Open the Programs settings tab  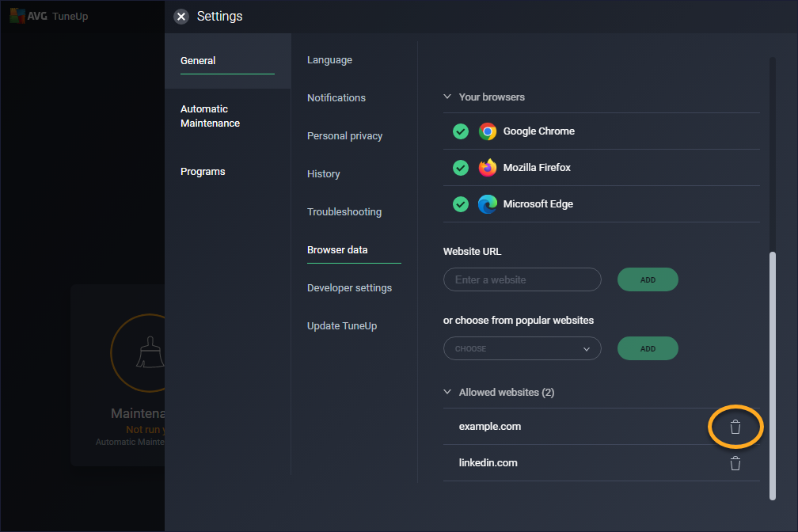(203, 172)
